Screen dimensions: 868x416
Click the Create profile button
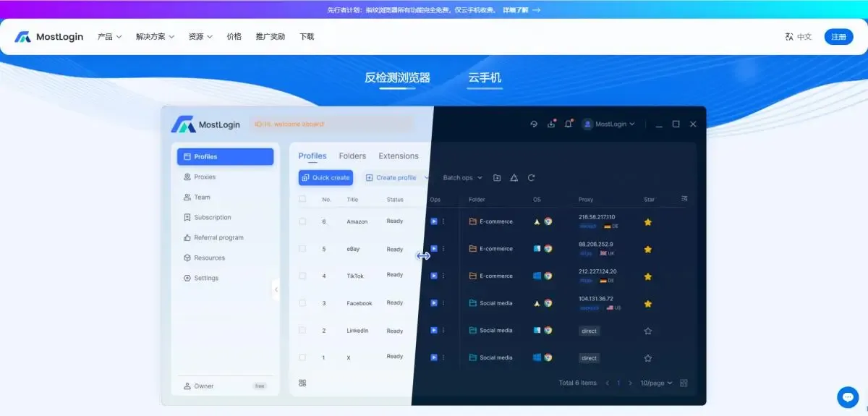(x=391, y=178)
